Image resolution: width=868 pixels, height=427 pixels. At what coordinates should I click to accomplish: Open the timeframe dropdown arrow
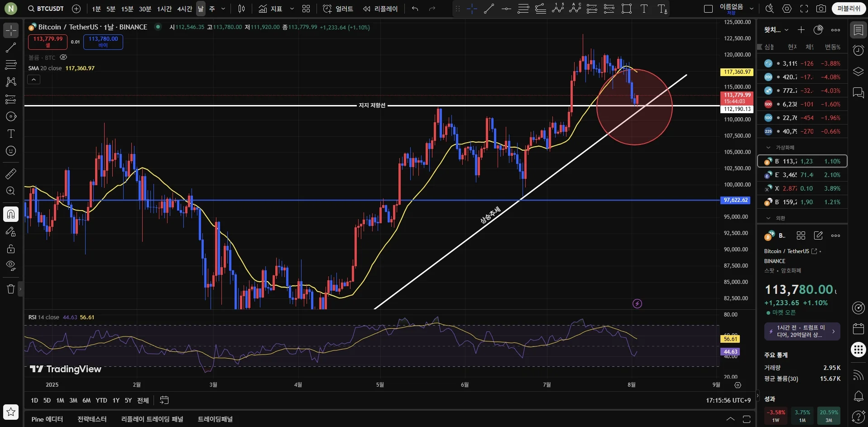[x=223, y=9]
